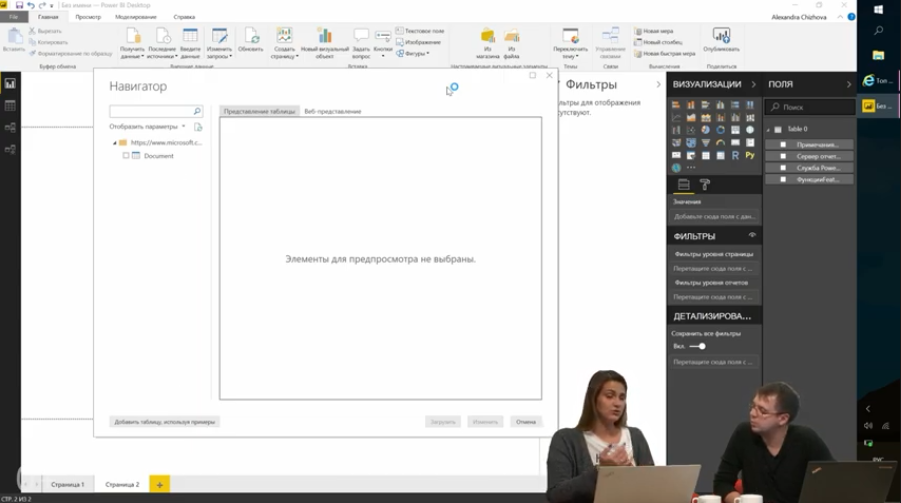The image size is (901, 503).
Task: Open Последние источники dropdown
Action: [x=161, y=44]
